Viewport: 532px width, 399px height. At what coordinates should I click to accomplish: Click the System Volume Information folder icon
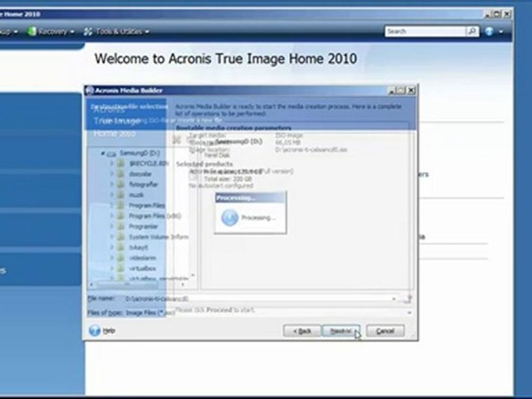pos(121,237)
